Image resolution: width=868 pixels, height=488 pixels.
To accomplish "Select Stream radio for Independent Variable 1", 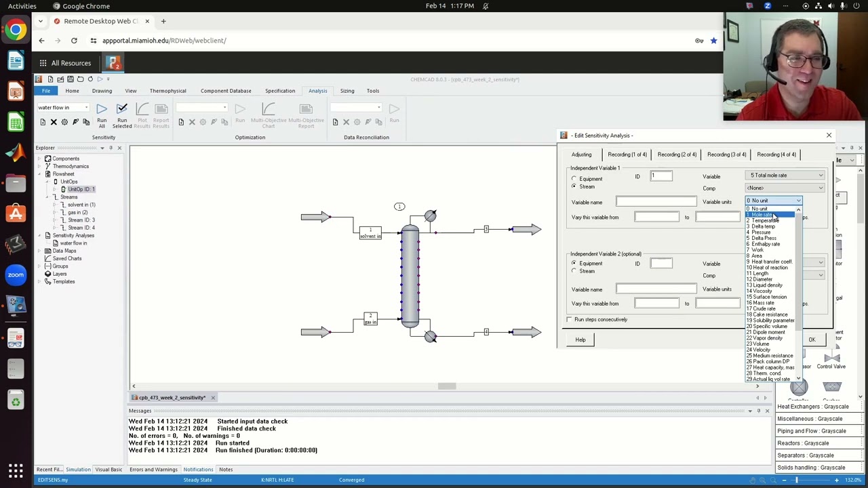I will [x=574, y=186].
